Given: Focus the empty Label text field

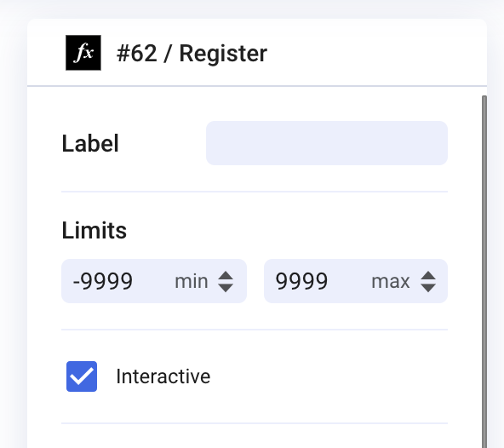Looking at the screenshot, I should (327, 143).
